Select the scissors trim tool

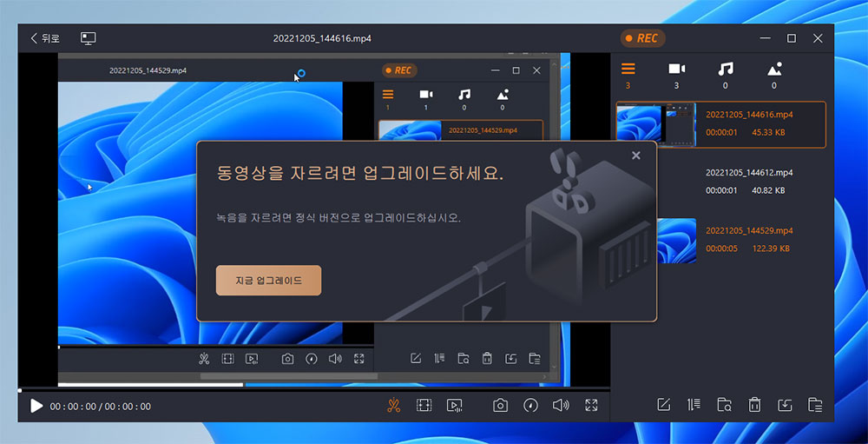[393, 406]
